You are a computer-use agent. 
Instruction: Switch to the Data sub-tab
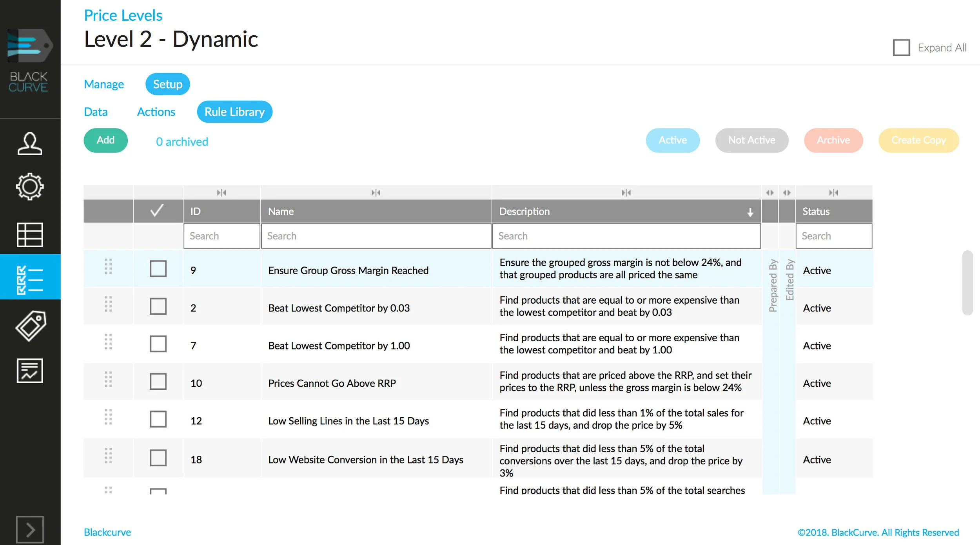click(96, 112)
